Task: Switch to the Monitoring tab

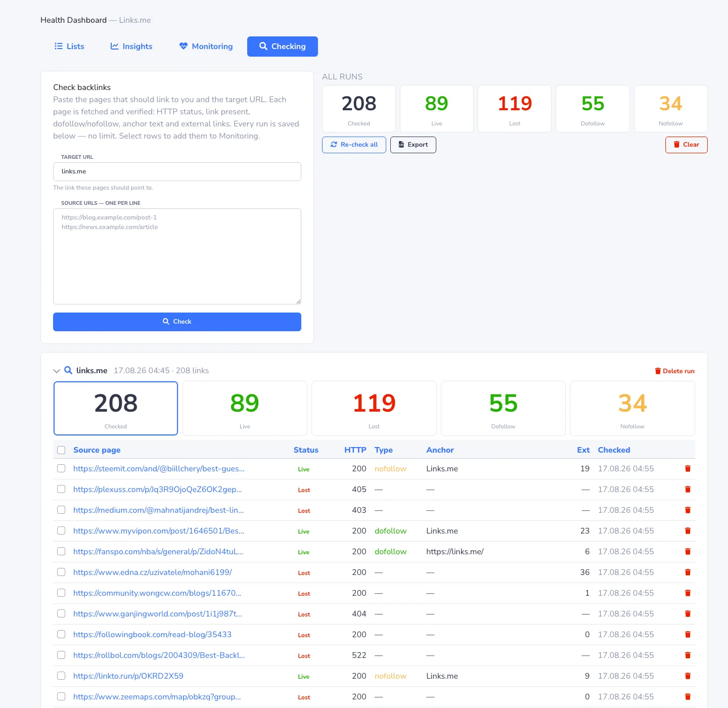Action: [206, 47]
